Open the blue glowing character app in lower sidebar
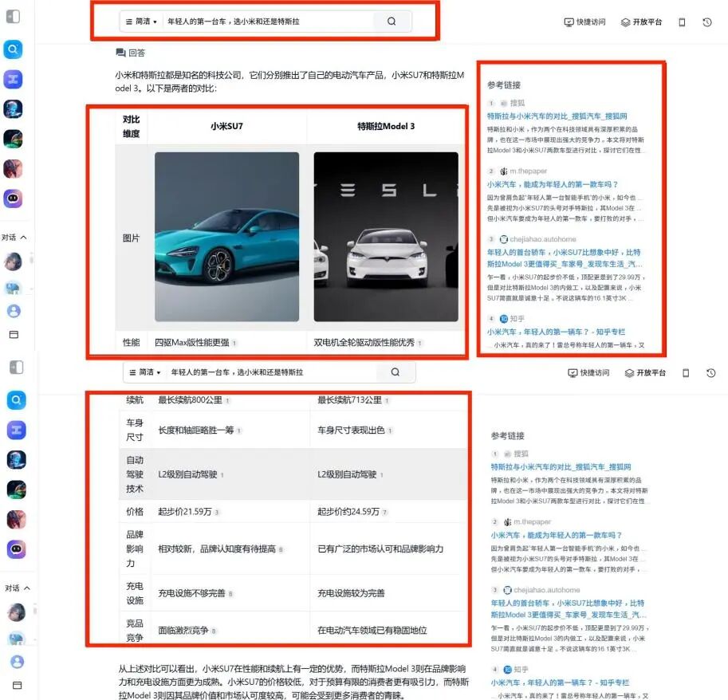This screenshot has height=700, width=728. pyautogui.click(x=16, y=460)
